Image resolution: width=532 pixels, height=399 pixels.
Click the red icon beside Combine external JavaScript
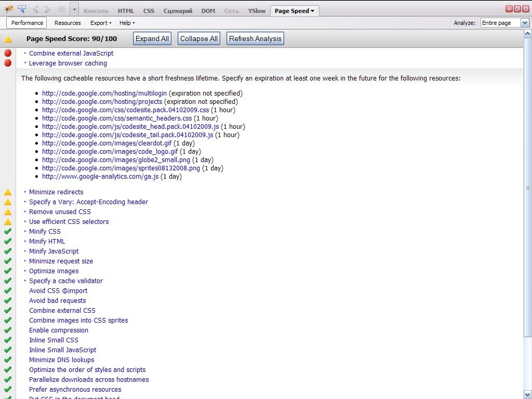click(x=8, y=53)
